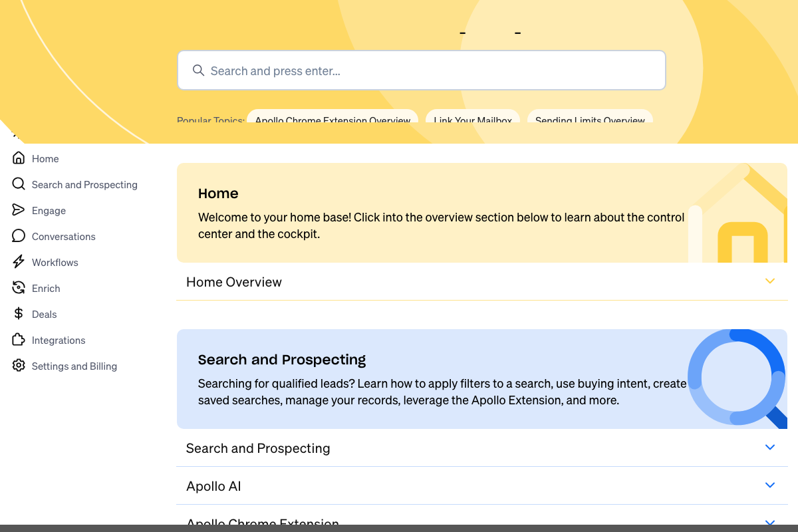Focus the 'Search and press enter...' field
This screenshot has height=532, width=798.
click(x=422, y=70)
